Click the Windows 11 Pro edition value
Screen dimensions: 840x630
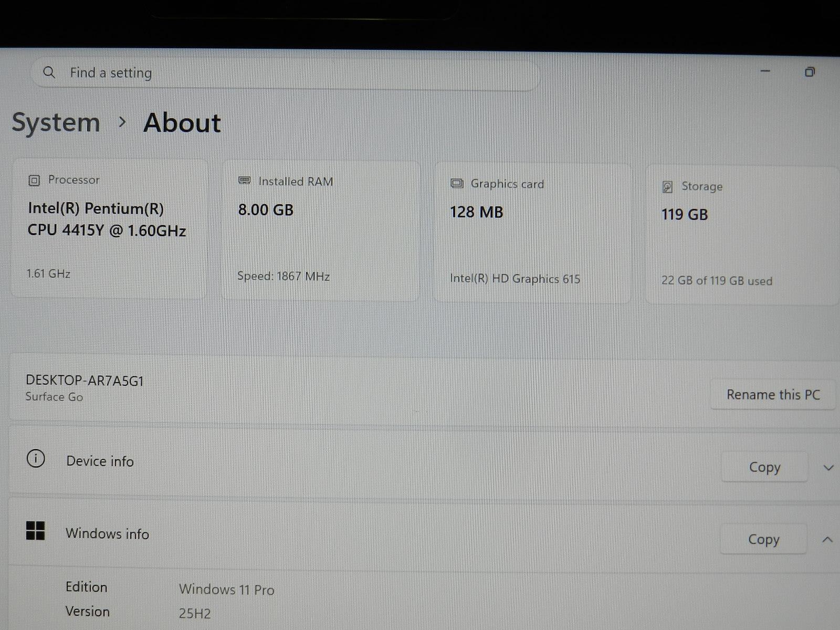point(226,590)
